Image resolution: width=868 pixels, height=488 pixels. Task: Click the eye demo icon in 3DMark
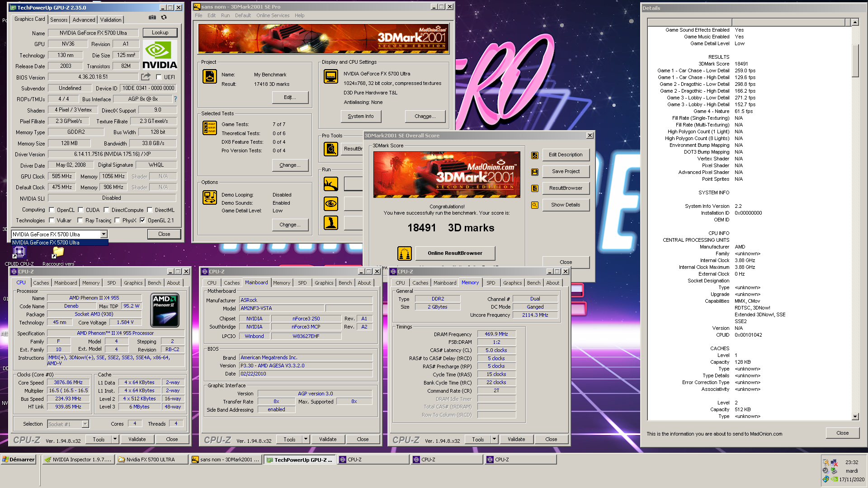[x=331, y=204]
